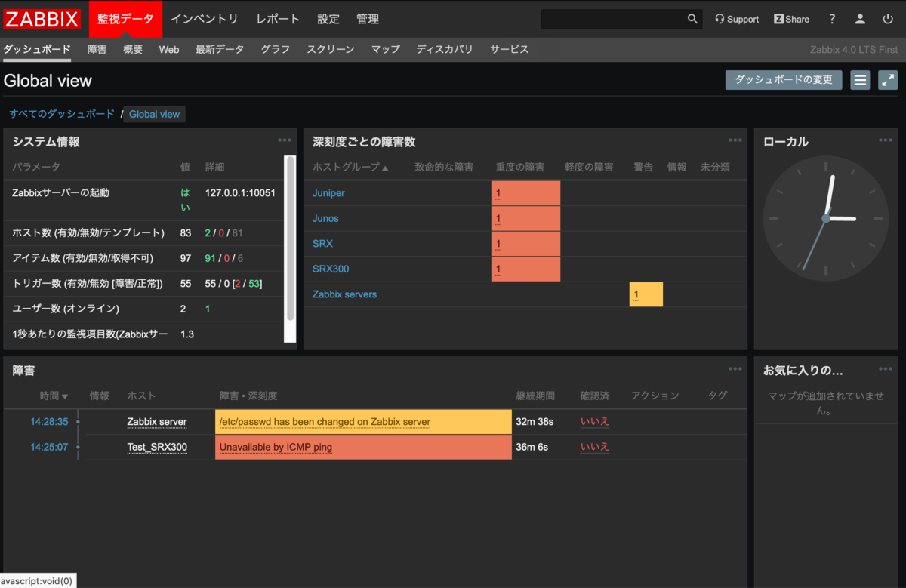The image size is (906, 588).
Task: Open Junos host group link
Action: pyautogui.click(x=325, y=218)
